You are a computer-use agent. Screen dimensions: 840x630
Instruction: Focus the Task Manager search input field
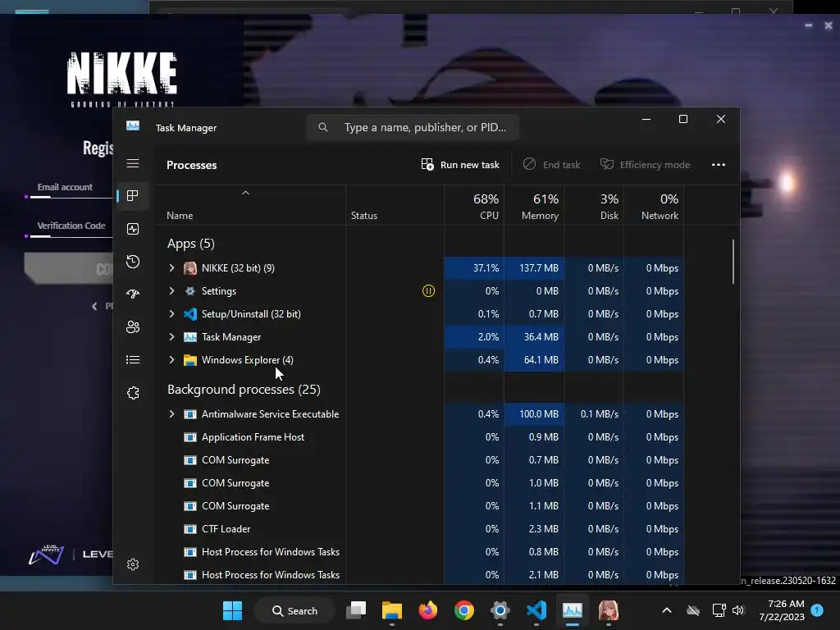(413, 127)
